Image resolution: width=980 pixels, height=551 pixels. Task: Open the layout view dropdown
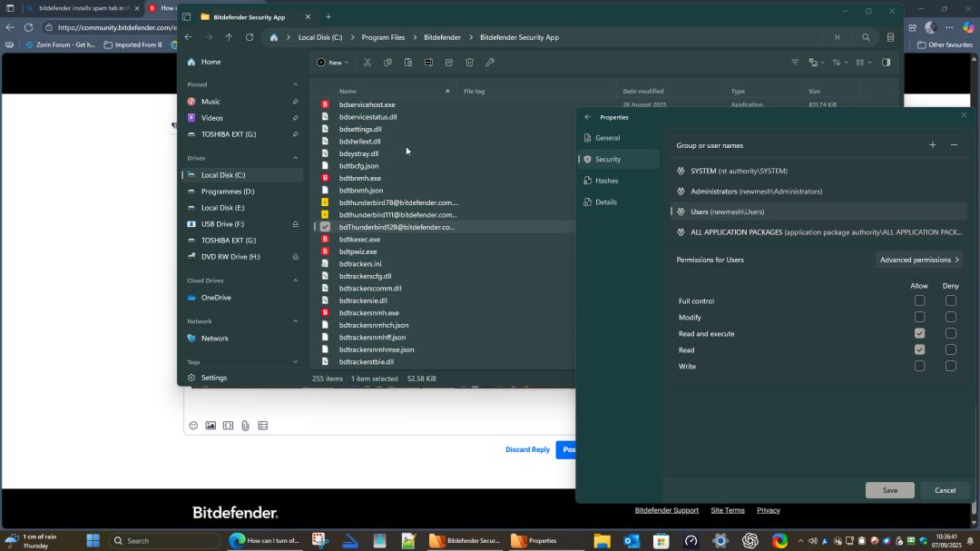pyautogui.click(x=863, y=63)
